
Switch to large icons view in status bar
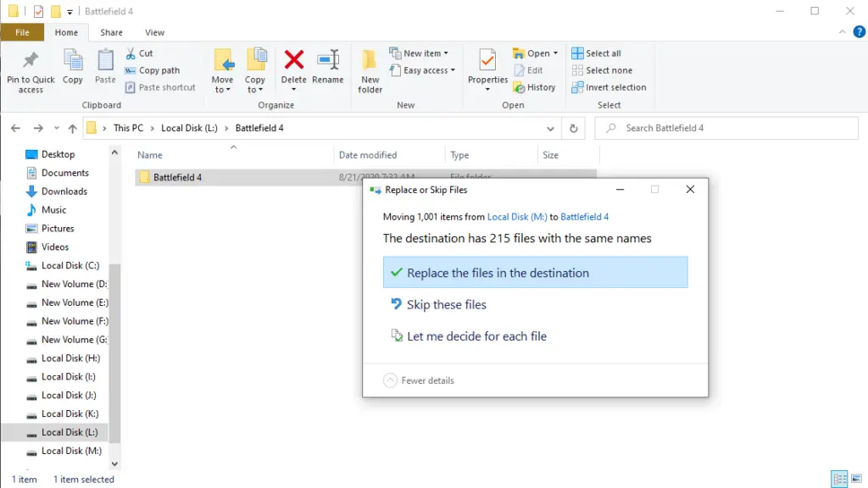(x=856, y=479)
